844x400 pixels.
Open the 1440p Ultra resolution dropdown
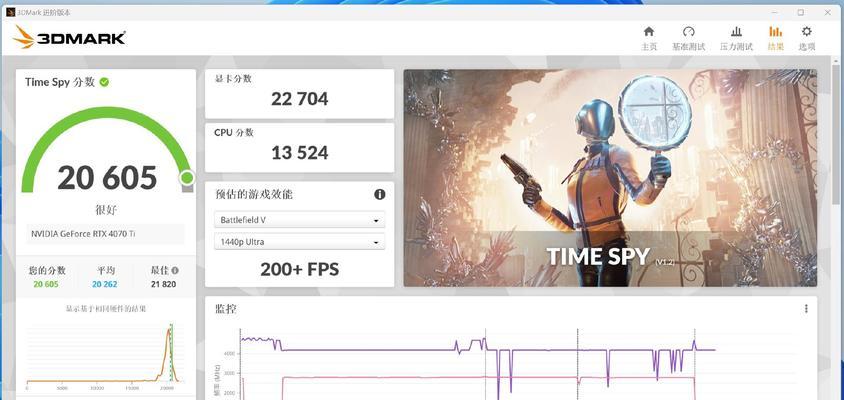tap(300, 242)
